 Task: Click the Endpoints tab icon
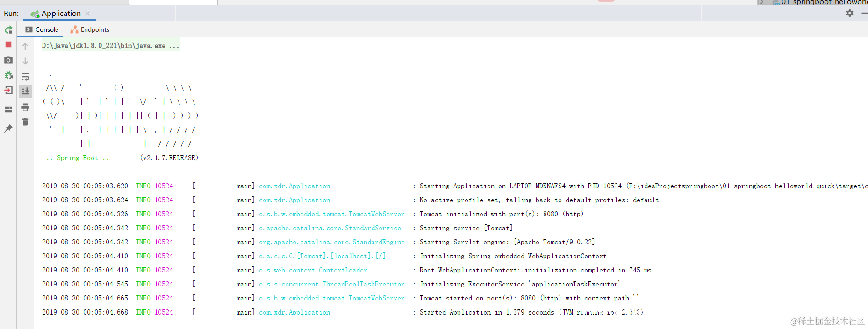(74, 29)
